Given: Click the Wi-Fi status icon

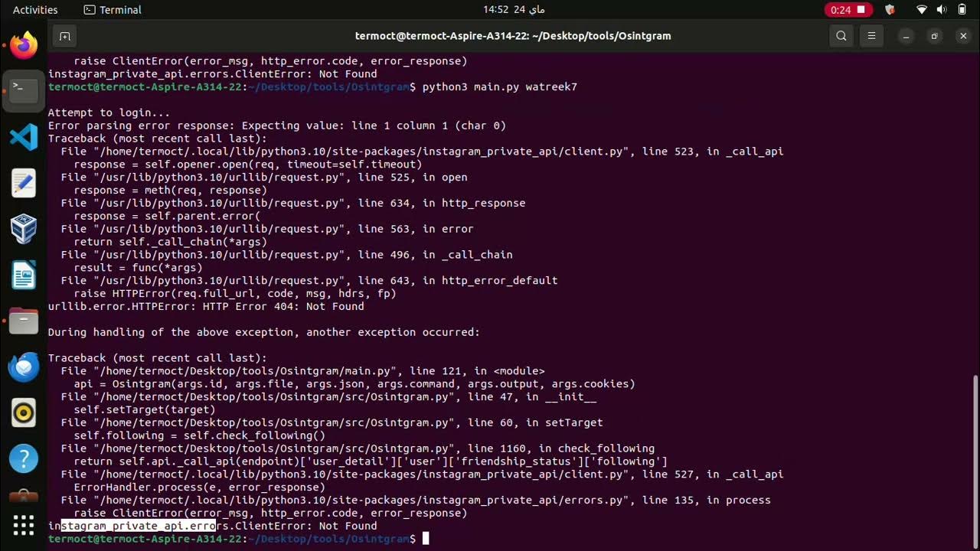Looking at the screenshot, I should [922, 10].
